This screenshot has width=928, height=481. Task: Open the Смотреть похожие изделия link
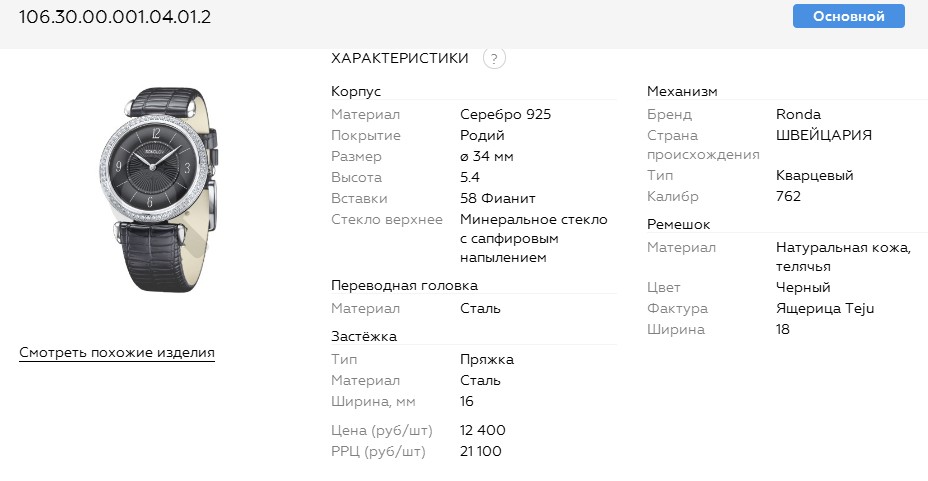point(117,353)
